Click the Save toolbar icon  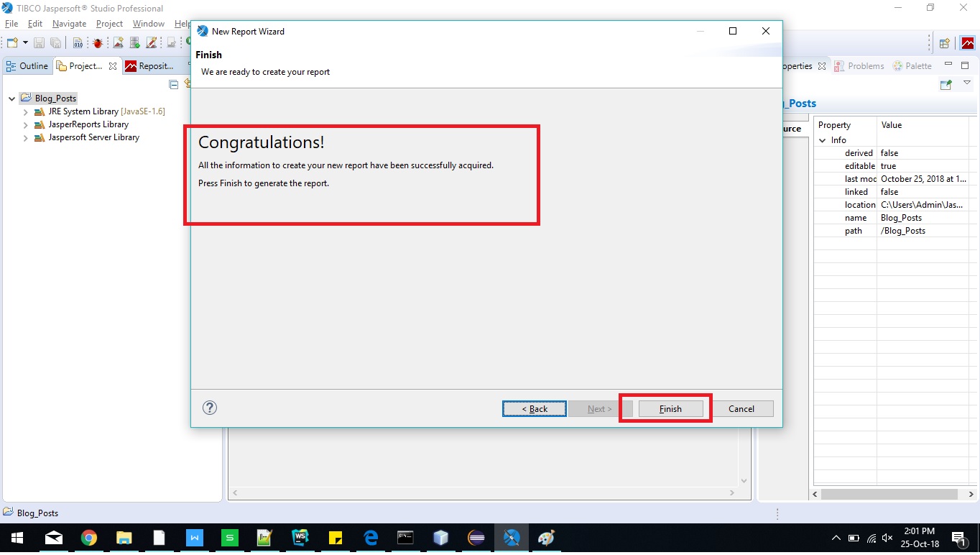point(38,42)
